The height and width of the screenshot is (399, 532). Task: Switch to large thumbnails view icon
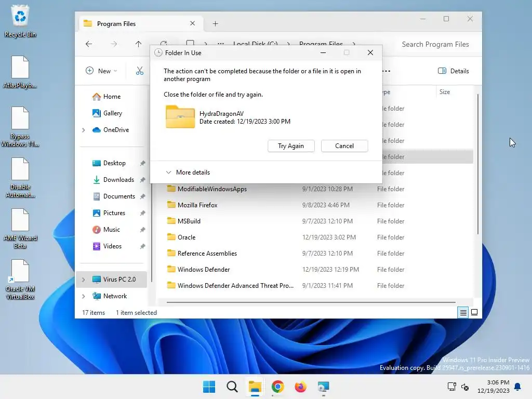pos(474,312)
